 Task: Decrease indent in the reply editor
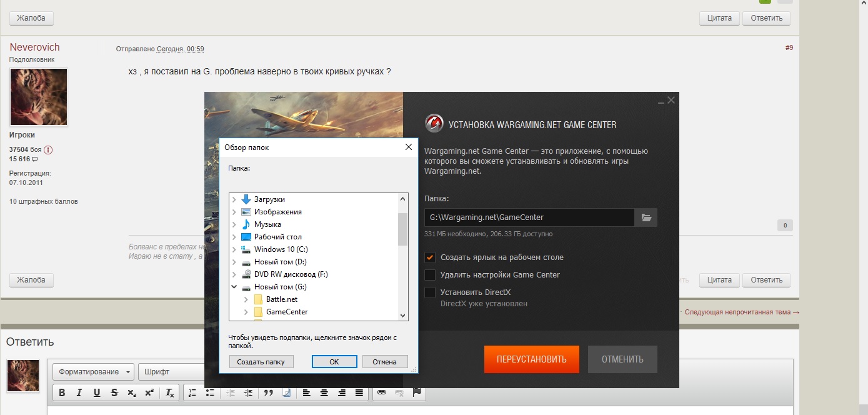pyautogui.click(x=231, y=392)
